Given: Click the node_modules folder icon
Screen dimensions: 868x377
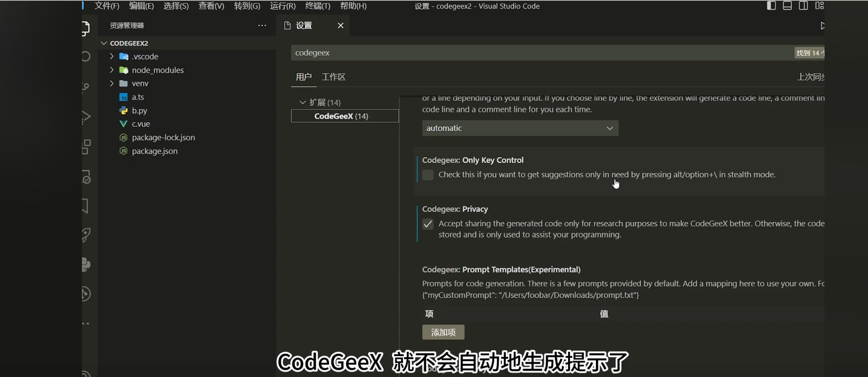Looking at the screenshot, I should click(124, 70).
